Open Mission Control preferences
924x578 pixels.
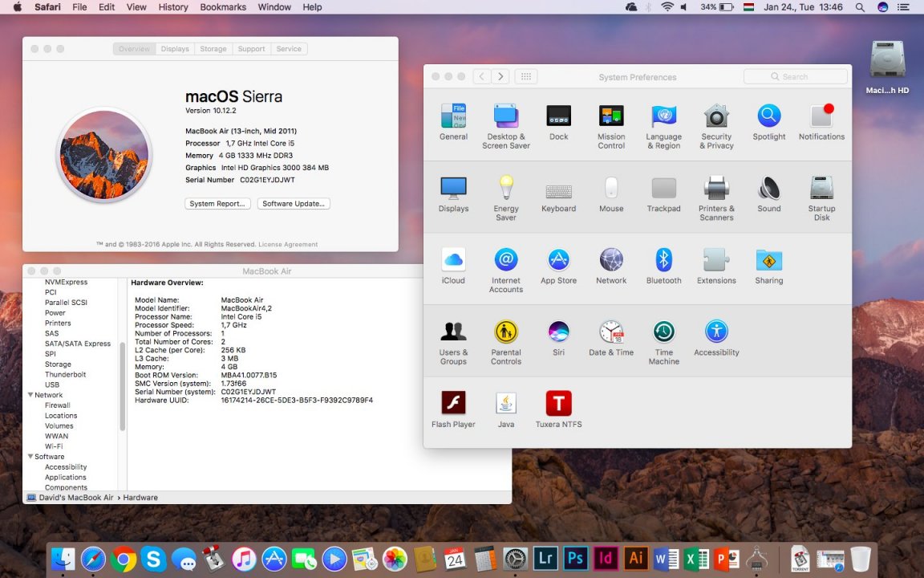click(611, 126)
